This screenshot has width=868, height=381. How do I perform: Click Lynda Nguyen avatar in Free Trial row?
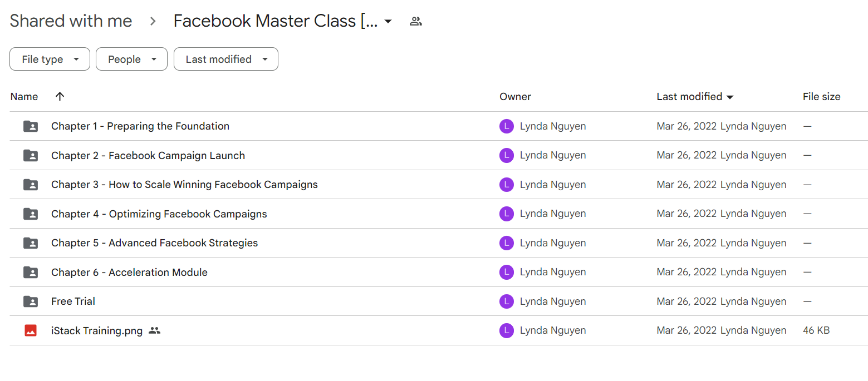pos(506,301)
